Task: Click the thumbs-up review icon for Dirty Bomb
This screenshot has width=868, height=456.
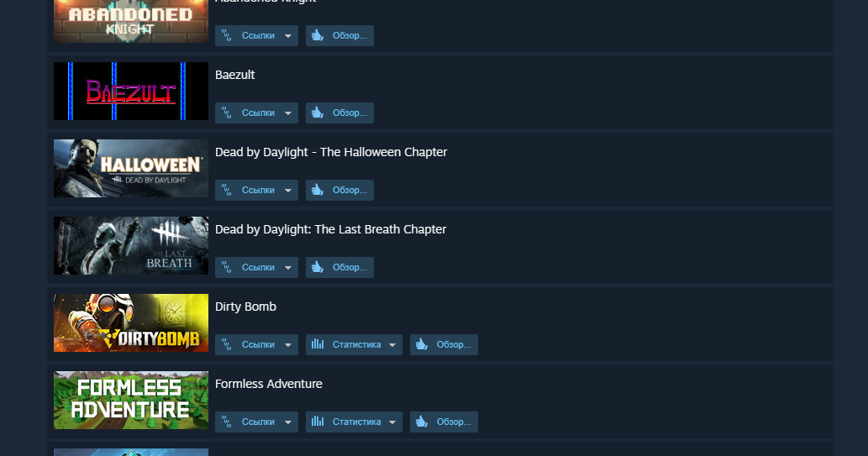Action: click(421, 345)
